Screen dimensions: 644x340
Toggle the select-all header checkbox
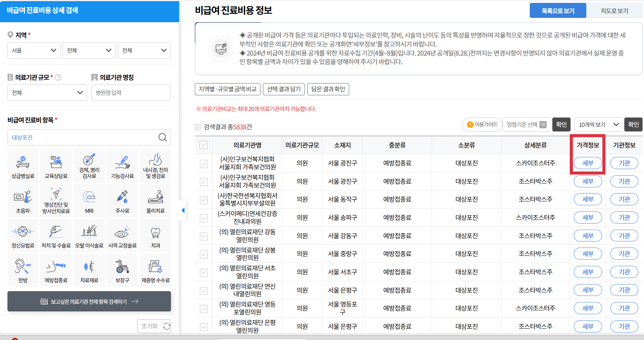coord(204,145)
